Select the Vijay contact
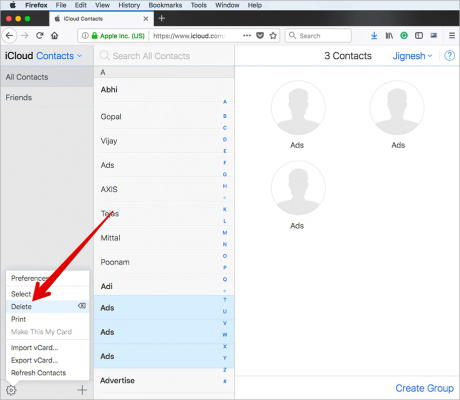The height and width of the screenshot is (400, 460). click(164, 141)
